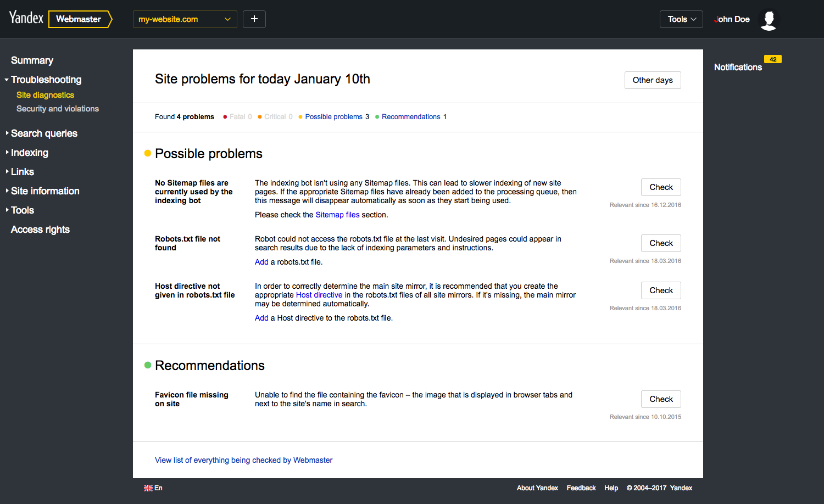Open the my-website.com site selector dropdown
This screenshot has height=504, width=824.
click(185, 19)
